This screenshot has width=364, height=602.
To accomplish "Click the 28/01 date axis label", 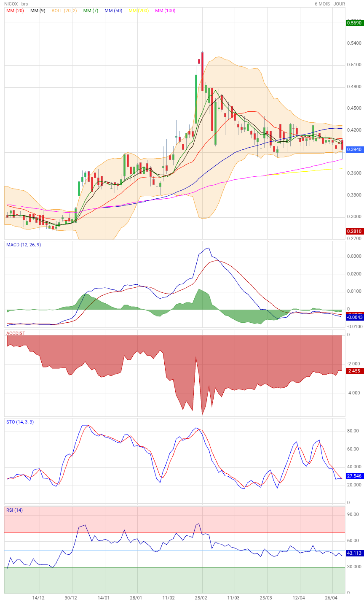I will pos(136,598).
